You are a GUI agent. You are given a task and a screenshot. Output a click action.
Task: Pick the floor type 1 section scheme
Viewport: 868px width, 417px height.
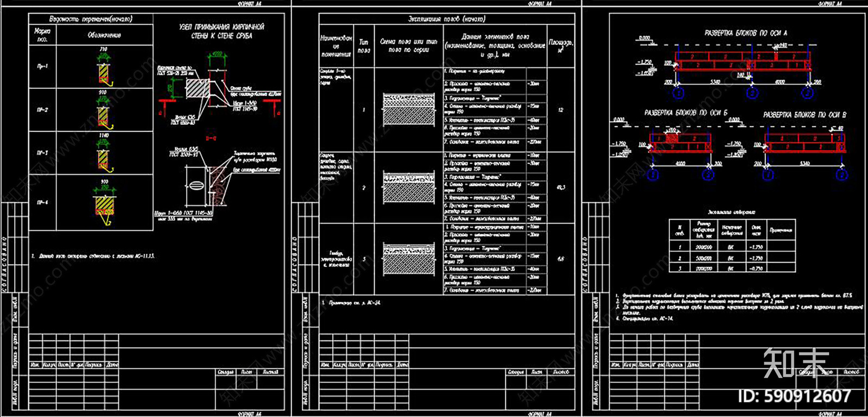coord(409,110)
